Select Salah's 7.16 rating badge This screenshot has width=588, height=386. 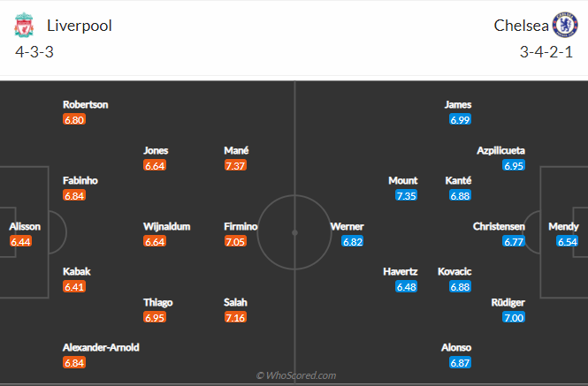235,317
